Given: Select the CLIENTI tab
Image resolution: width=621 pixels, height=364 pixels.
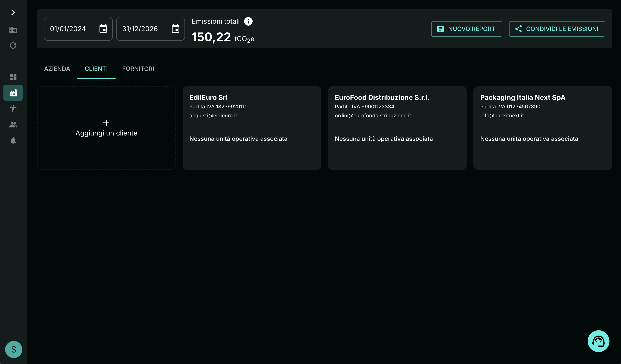Looking at the screenshot, I should tap(96, 69).
